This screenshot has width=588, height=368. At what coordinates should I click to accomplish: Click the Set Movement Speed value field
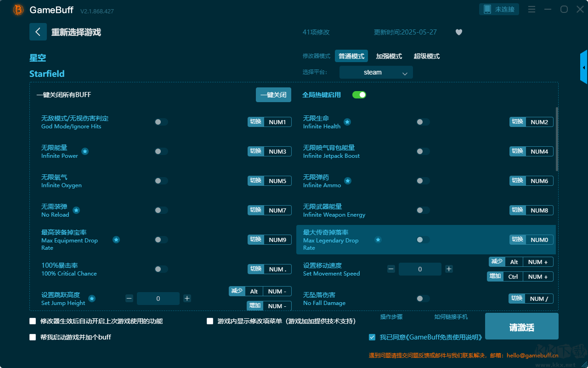pos(420,269)
